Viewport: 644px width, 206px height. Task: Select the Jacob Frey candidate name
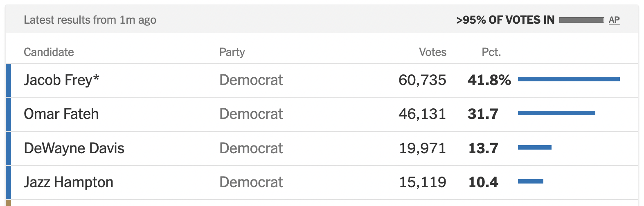[61, 80]
